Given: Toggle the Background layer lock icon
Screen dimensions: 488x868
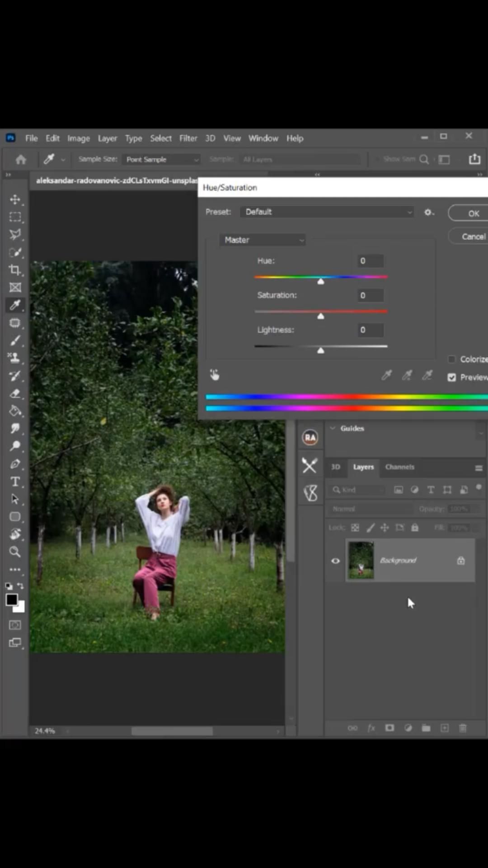Looking at the screenshot, I should [x=461, y=561].
